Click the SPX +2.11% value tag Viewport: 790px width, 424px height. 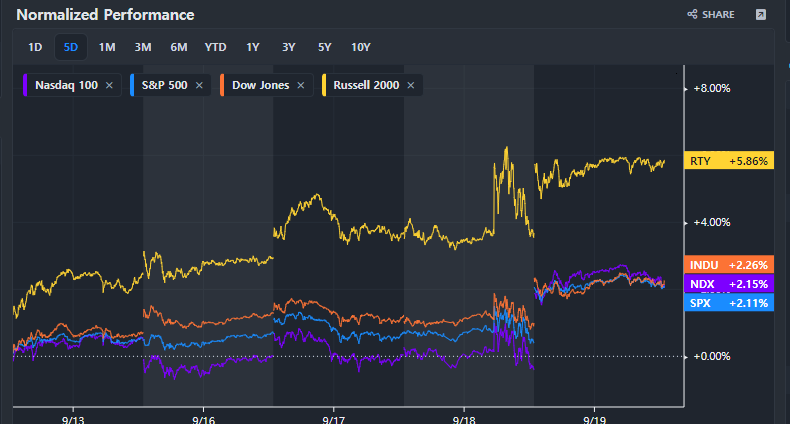[x=728, y=302]
